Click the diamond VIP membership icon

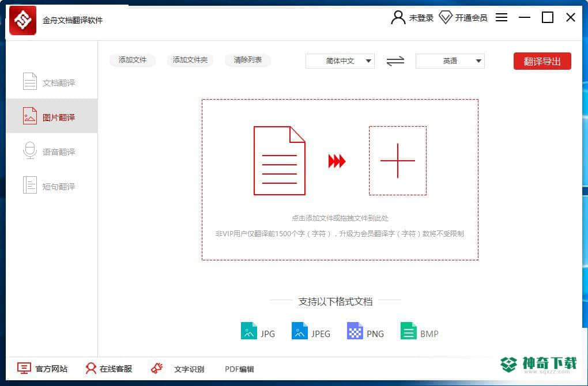(x=446, y=17)
